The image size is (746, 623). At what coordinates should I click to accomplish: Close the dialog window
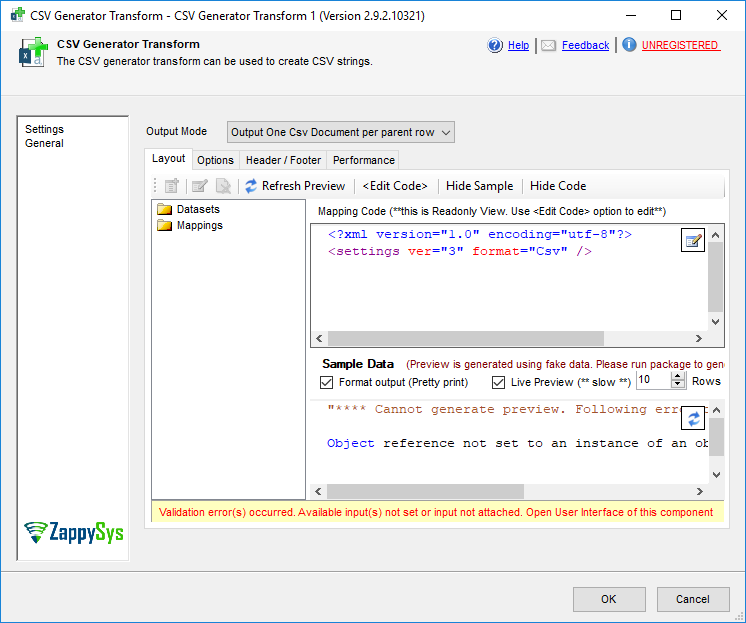click(x=722, y=15)
